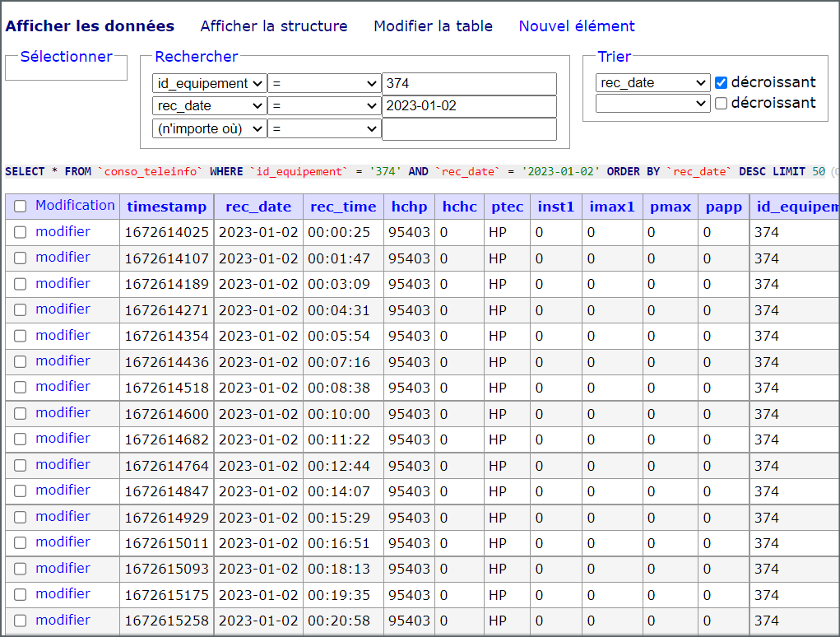Sort by the rec_time column header
The width and height of the screenshot is (840, 637).
343,207
